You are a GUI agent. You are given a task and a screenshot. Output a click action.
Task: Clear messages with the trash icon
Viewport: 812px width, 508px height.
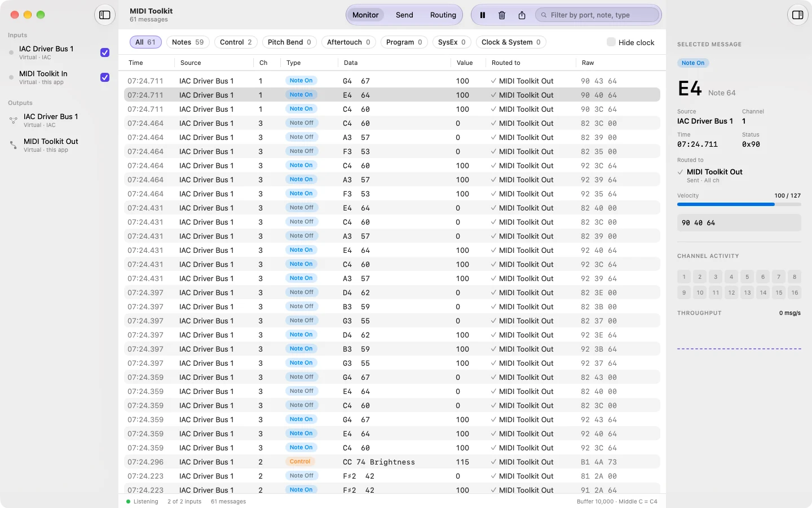502,15
